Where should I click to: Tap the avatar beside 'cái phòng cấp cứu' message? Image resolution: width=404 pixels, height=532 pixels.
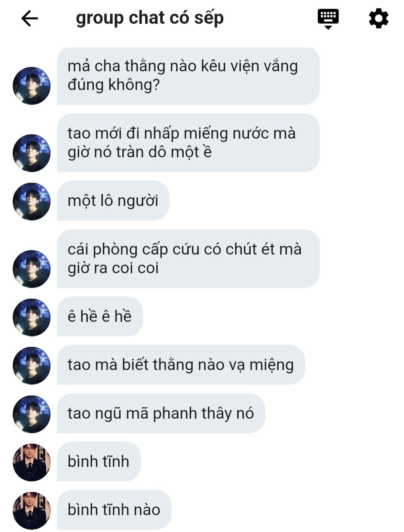[x=31, y=269]
